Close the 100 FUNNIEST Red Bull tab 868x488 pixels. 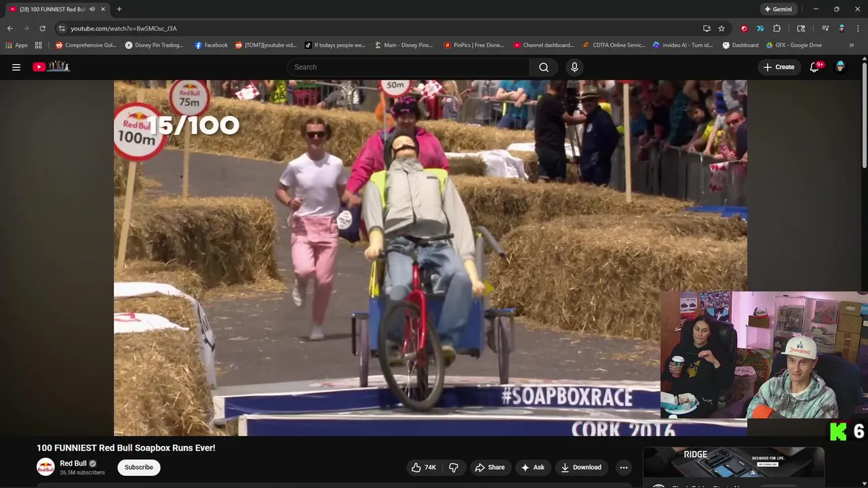(x=103, y=9)
